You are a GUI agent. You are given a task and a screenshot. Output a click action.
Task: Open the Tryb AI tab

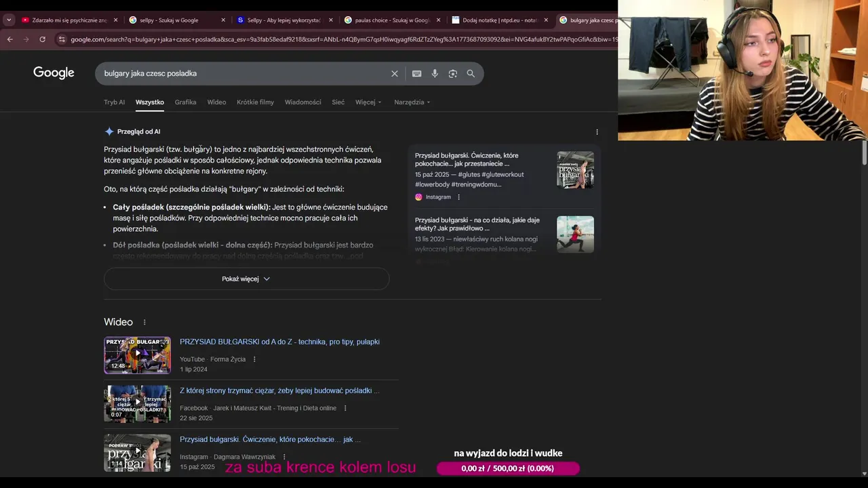114,102
